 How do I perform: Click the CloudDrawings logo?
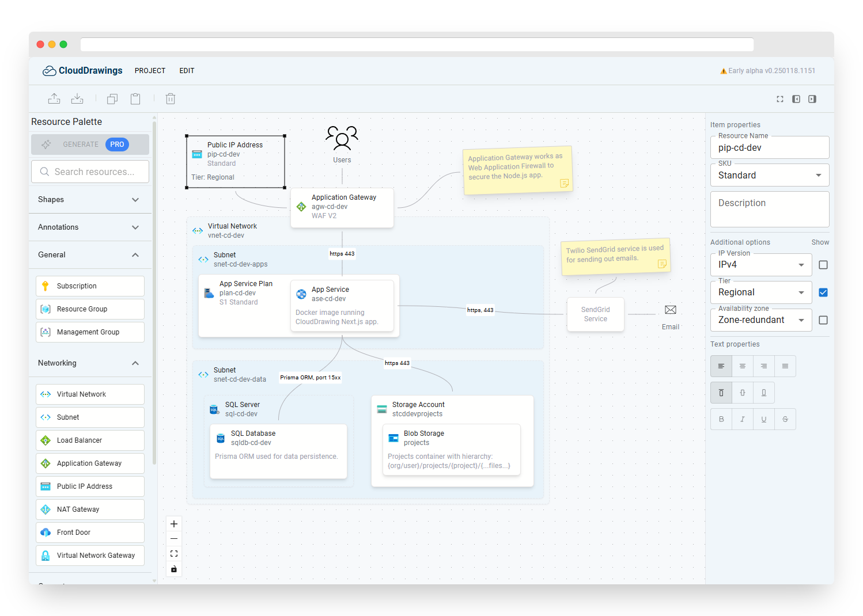82,70
